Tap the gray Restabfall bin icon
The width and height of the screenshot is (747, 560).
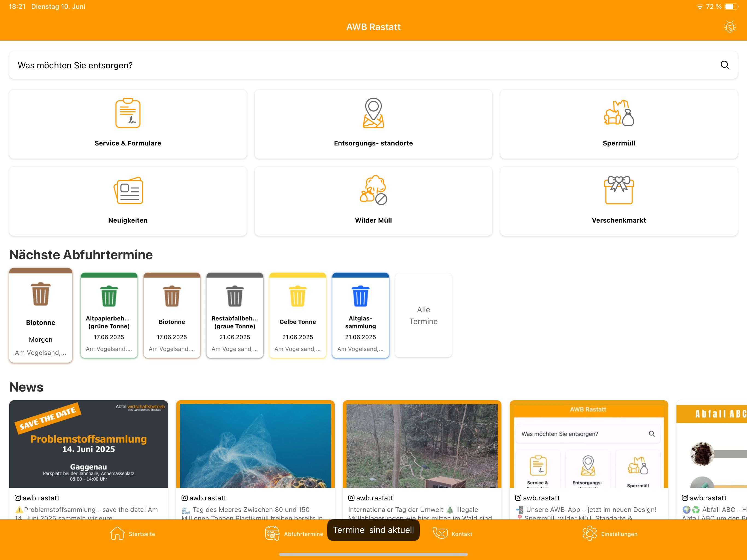click(x=235, y=296)
